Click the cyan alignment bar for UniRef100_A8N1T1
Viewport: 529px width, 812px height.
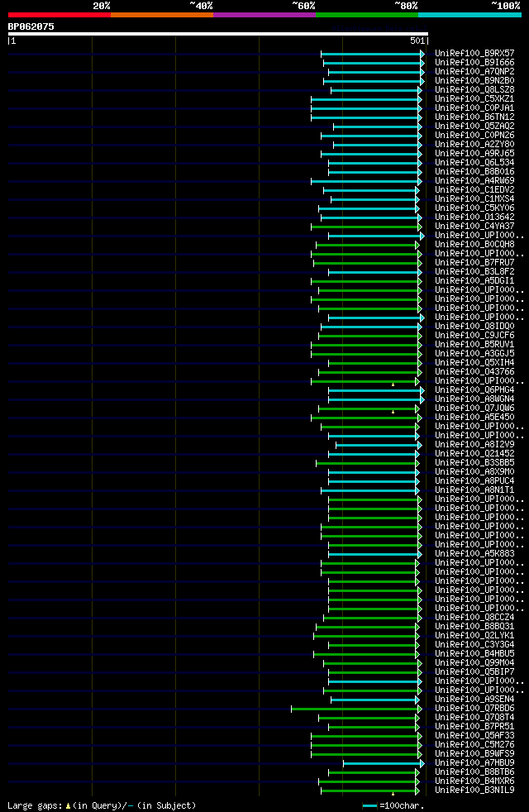coord(370,491)
